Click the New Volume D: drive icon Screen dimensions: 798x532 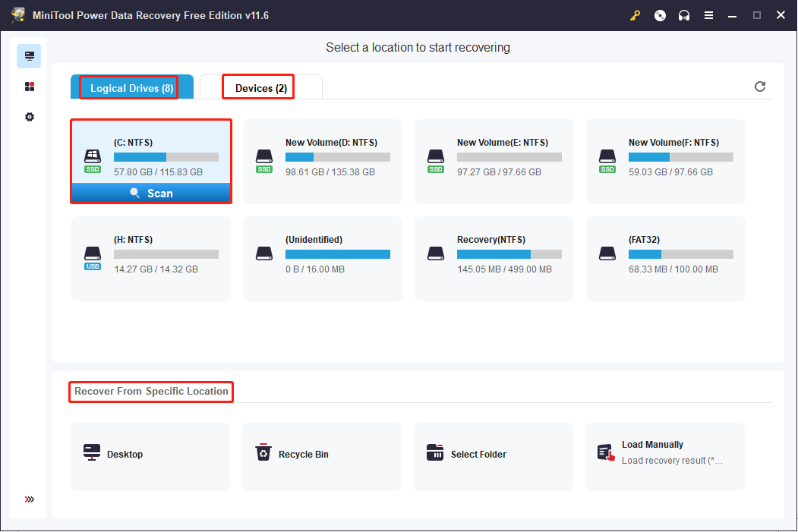coord(264,161)
